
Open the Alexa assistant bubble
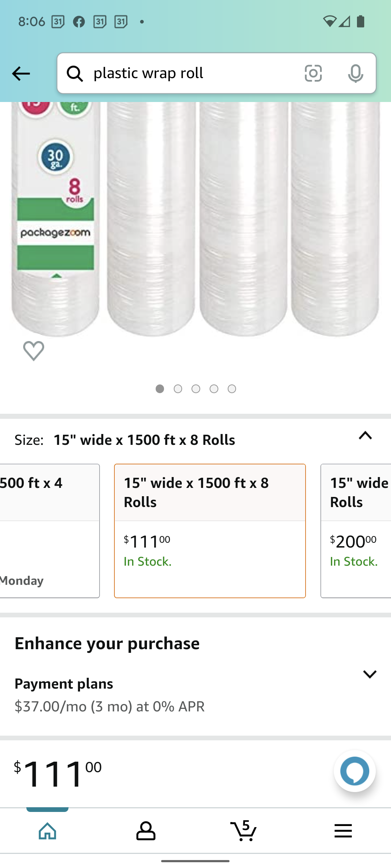coord(354,771)
